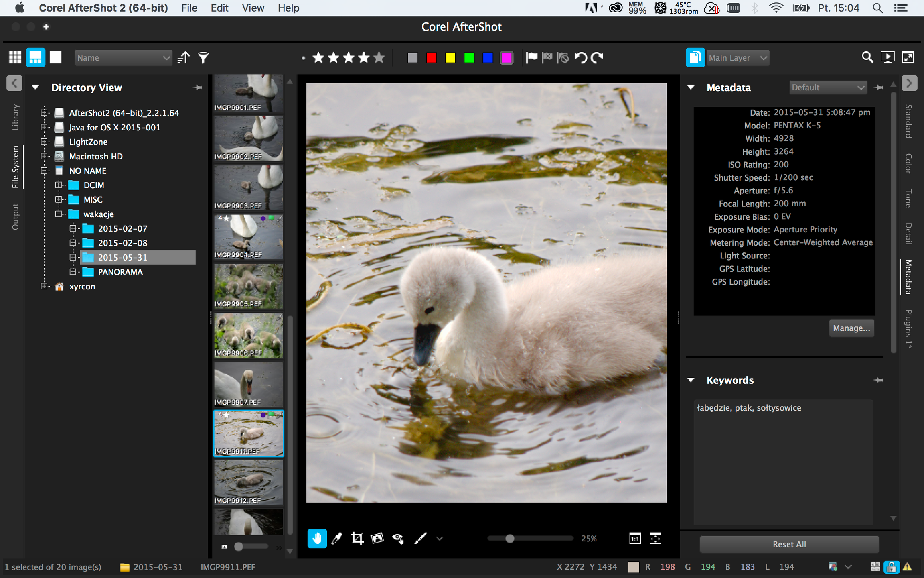Rotate image counterclockwise
The image size is (924, 578).
click(x=581, y=58)
